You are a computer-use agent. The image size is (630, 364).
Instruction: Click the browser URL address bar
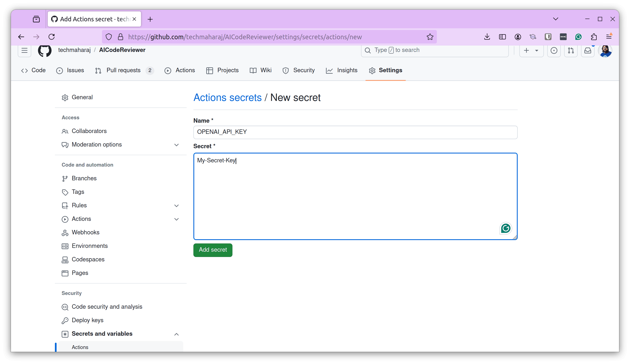point(269,37)
